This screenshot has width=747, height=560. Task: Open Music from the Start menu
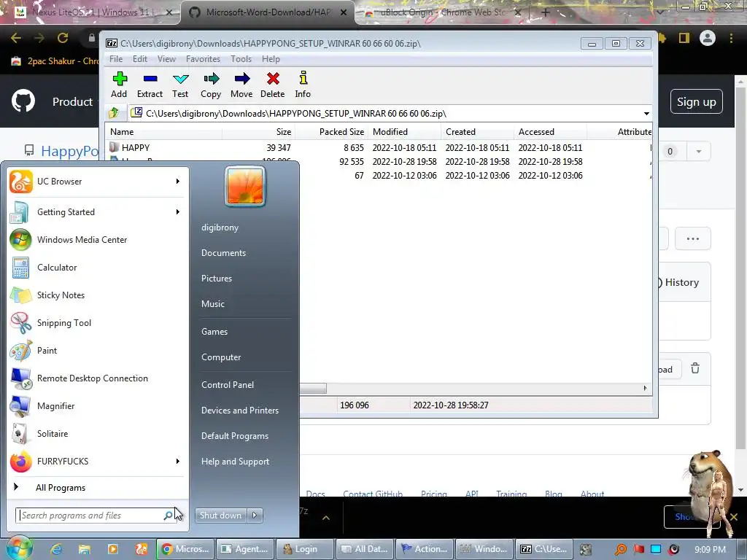pyautogui.click(x=212, y=304)
